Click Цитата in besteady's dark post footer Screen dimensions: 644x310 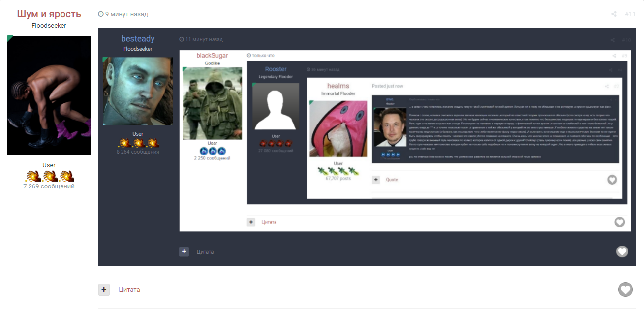[205, 252]
